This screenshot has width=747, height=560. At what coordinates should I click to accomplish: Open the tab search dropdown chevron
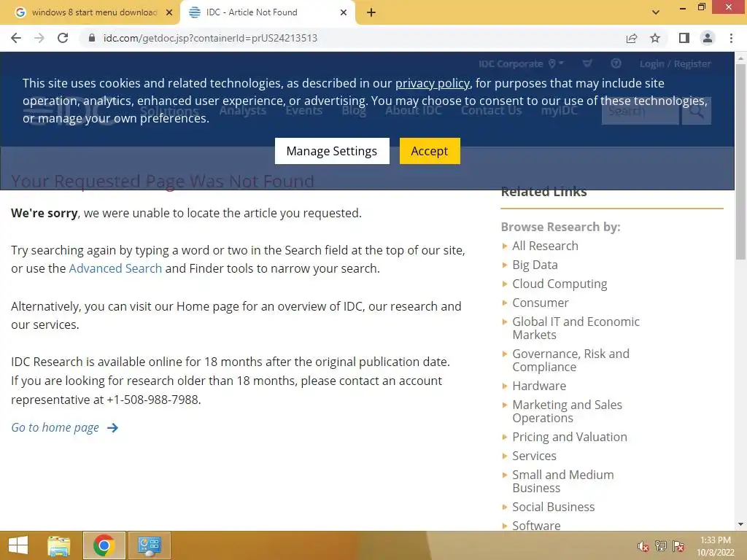tap(656, 12)
